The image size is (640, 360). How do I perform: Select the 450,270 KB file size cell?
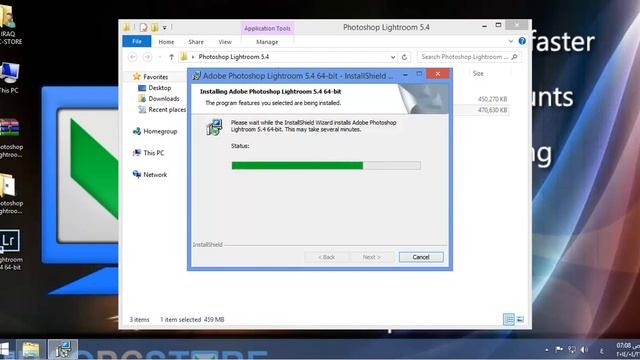(x=492, y=99)
